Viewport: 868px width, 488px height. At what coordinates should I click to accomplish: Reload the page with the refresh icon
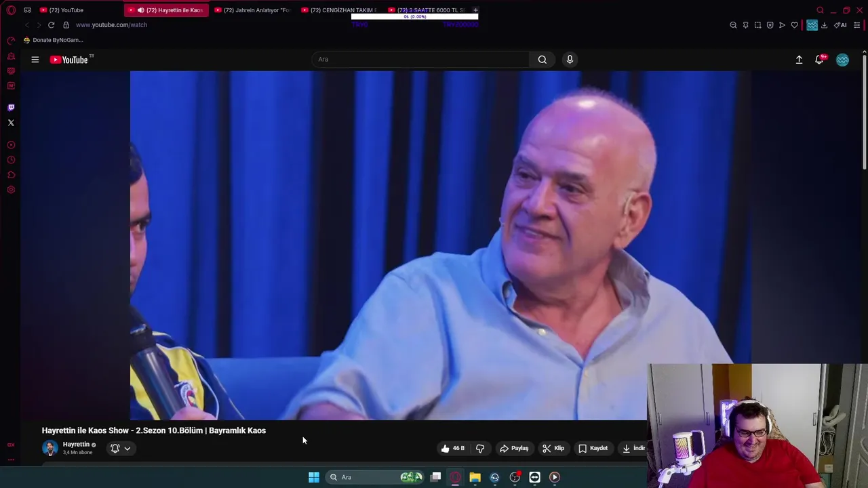[x=51, y=25]
